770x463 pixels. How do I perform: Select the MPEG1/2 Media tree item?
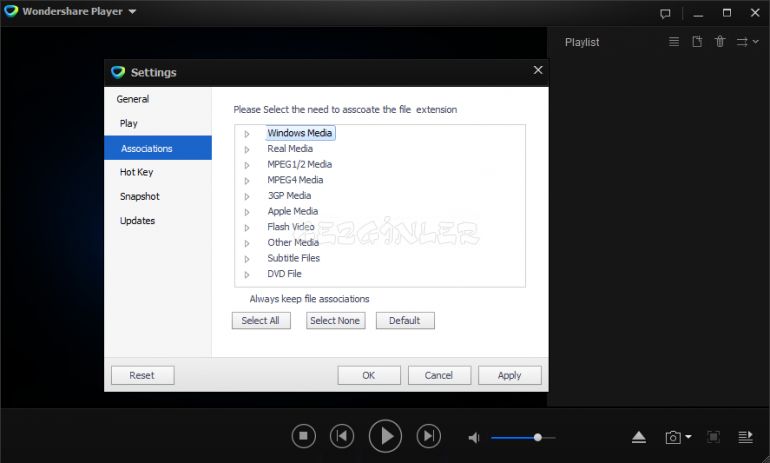(x=300, y=164)
